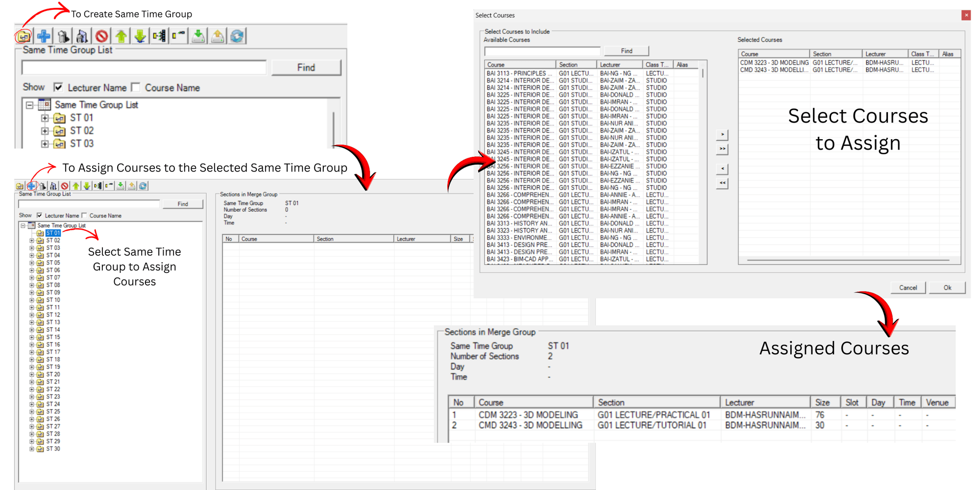Click green up arrow icon in enlarged toolbar
980x490 pixels.
(x=121, y=36)
